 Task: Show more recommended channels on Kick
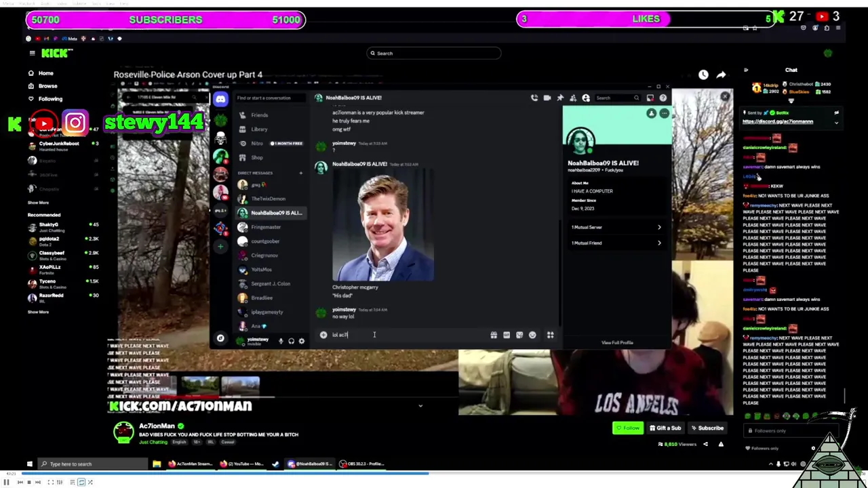(38, 312)
